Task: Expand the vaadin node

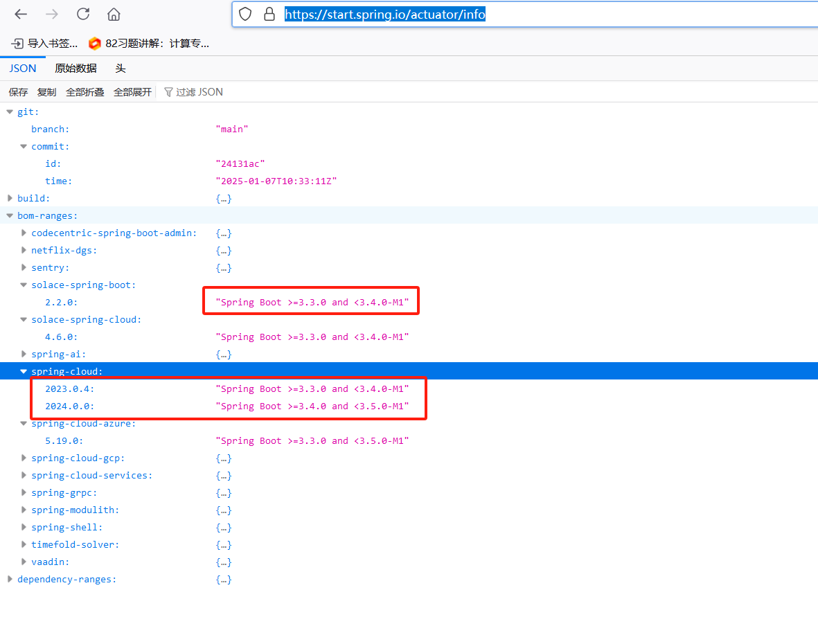Action: pyautogui.click(x=24, y=562)
